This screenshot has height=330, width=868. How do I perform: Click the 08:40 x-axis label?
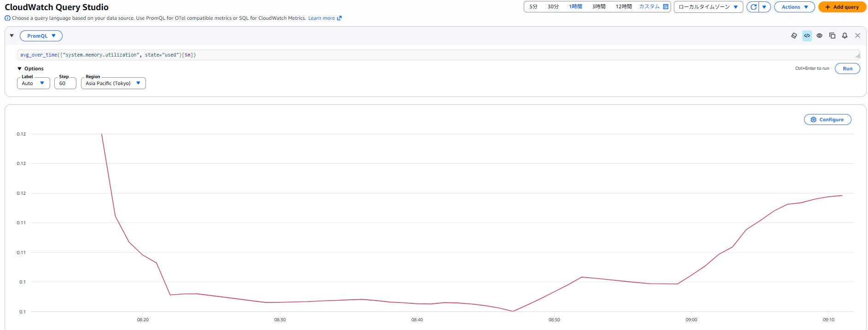pyautogui.click(x=417, y=320)
